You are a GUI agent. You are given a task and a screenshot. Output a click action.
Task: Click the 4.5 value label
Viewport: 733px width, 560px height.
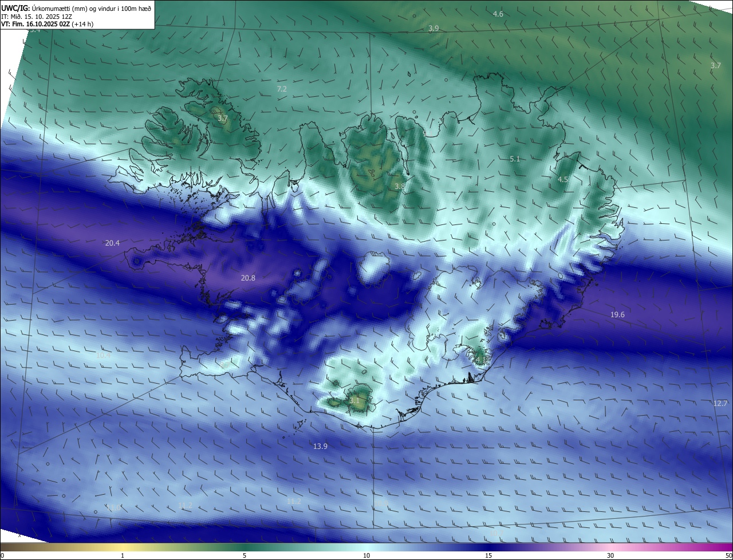click(x=563, y=179)
